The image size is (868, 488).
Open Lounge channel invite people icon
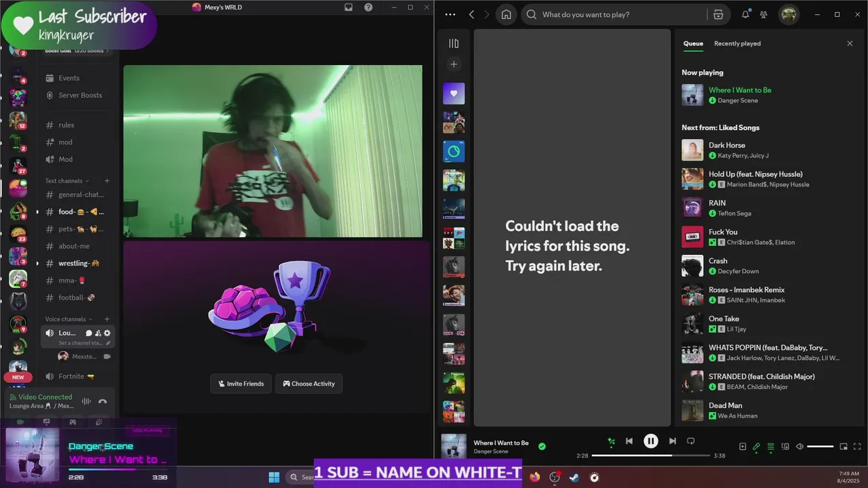point(98,333)
